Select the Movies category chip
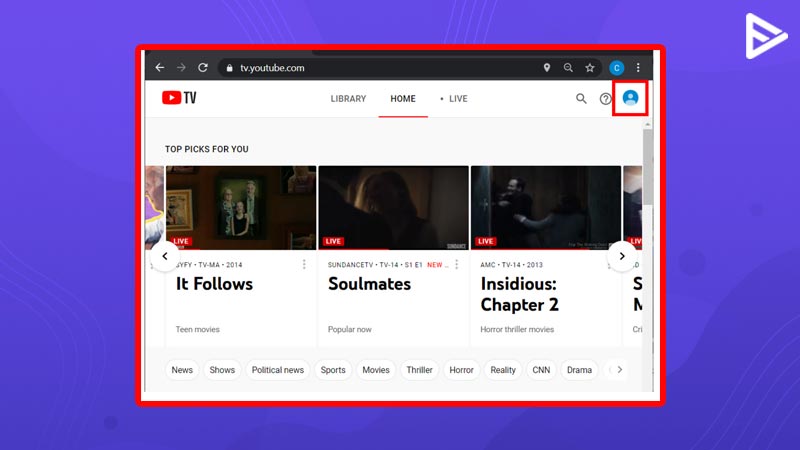800x450 pixels. [376, 370]
